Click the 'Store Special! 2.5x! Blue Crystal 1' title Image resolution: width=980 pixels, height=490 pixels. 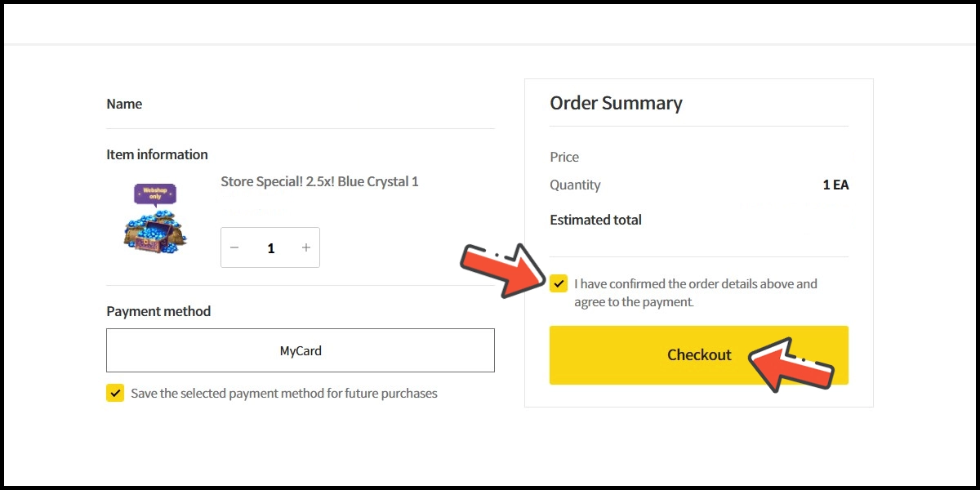319,181
